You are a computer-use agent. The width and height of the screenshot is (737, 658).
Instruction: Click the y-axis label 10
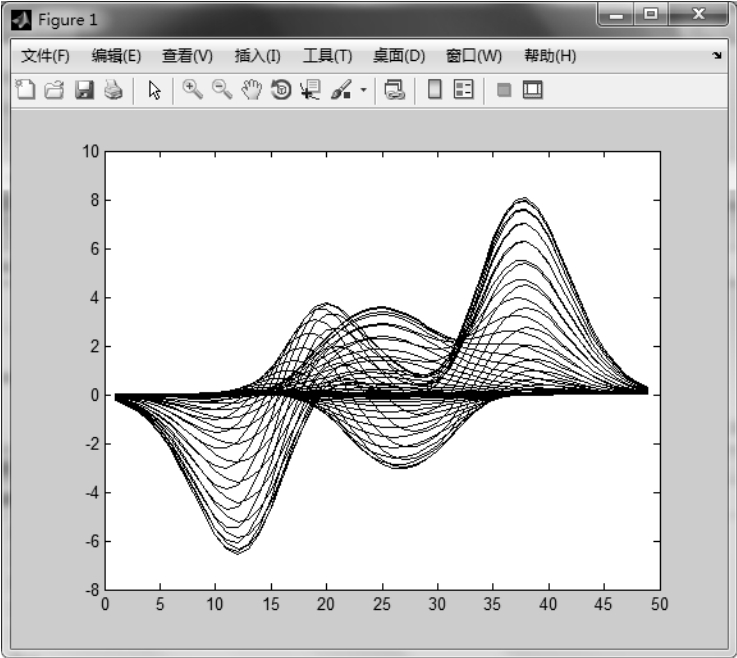click(91, 151)
